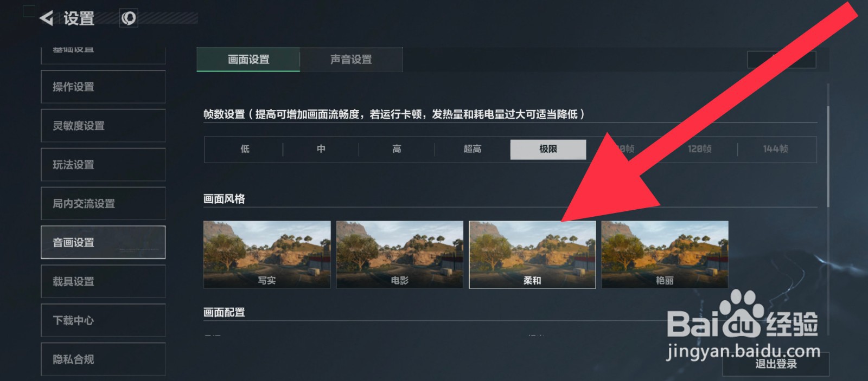
Task: Select the 柔和 graphics style thumbnail
Action: click(532, 254)
